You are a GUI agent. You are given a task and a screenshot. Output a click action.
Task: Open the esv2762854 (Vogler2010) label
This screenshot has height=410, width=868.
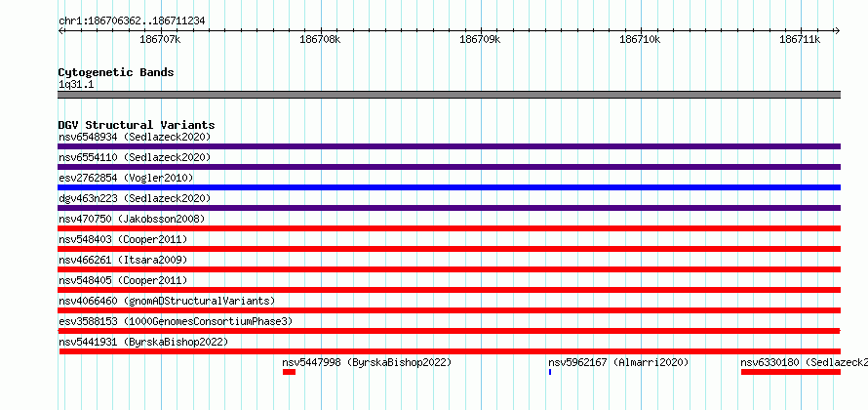point(126,178)
